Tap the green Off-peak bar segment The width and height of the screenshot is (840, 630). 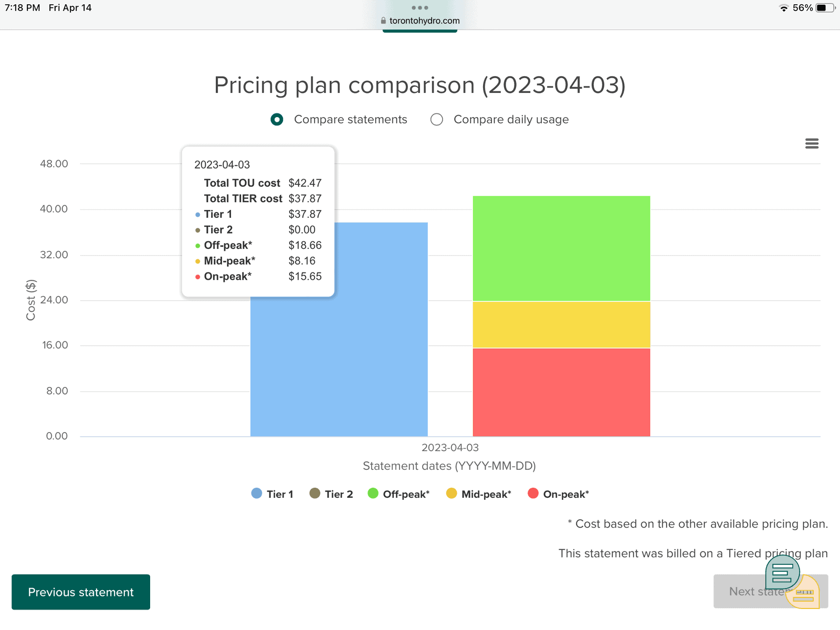[x=561, y=248]
